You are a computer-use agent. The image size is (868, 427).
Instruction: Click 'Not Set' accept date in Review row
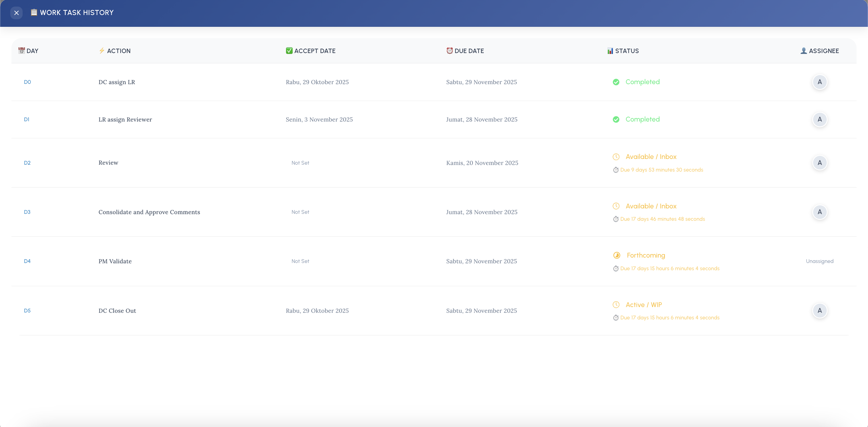coord(300,163)
